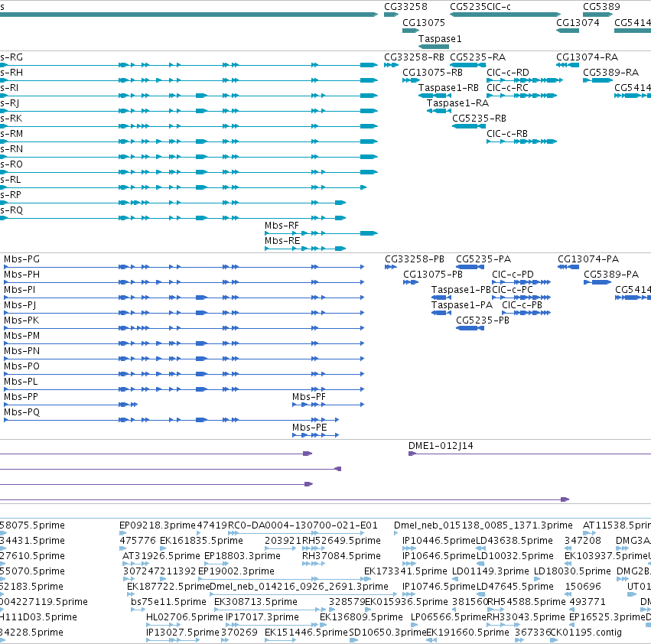Select EST label AT31926.5prime
The height and width of the screenshot is (644, 651).
tap(161, 556)
